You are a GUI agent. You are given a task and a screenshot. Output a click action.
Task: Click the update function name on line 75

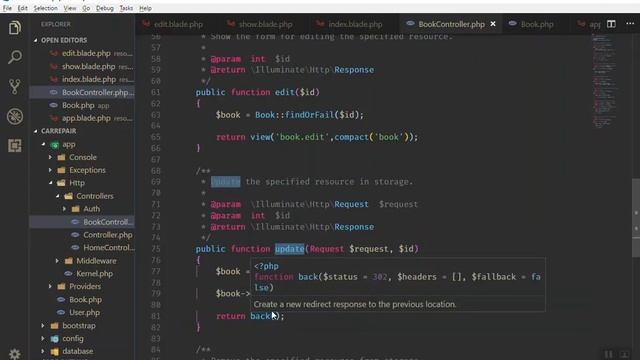pos(289,249)
